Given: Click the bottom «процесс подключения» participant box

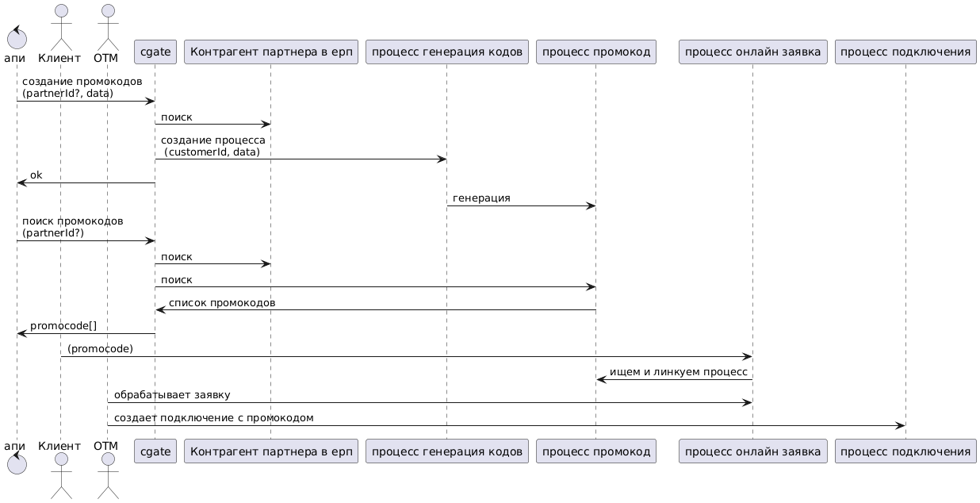Looking at the screenshot, I should point(905,451).
